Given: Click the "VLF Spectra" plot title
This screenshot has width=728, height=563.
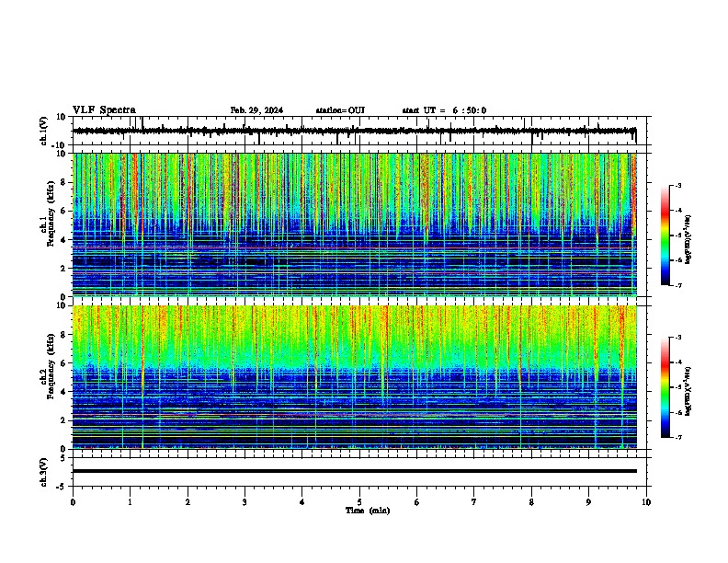Looking at the screenshot, I should pyautogui.click(x=104, y=110).
